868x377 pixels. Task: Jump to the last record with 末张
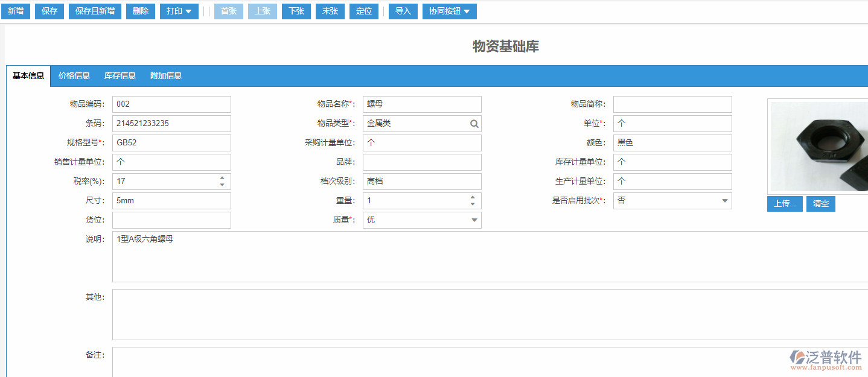click(x=330, y=11)
